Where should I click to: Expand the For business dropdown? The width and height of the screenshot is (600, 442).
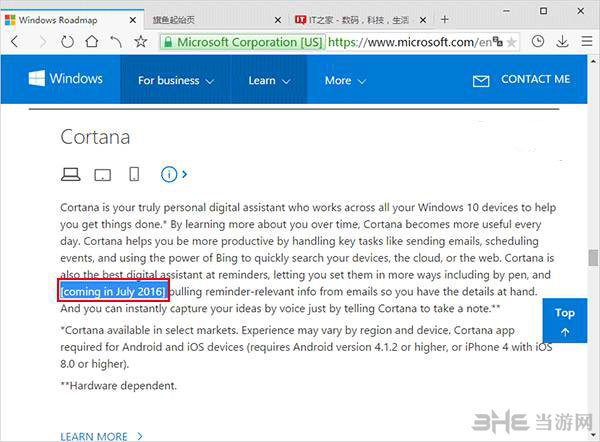(176, 80)
